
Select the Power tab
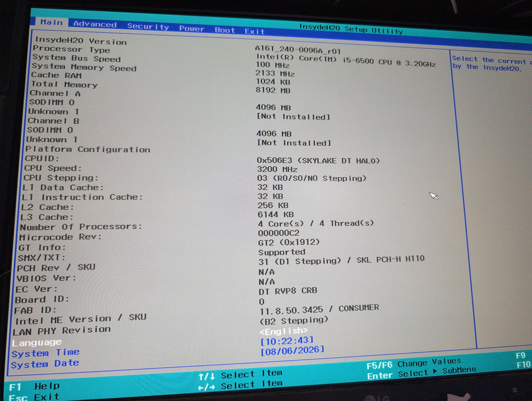pyautogui.click(x=192, y=28)
